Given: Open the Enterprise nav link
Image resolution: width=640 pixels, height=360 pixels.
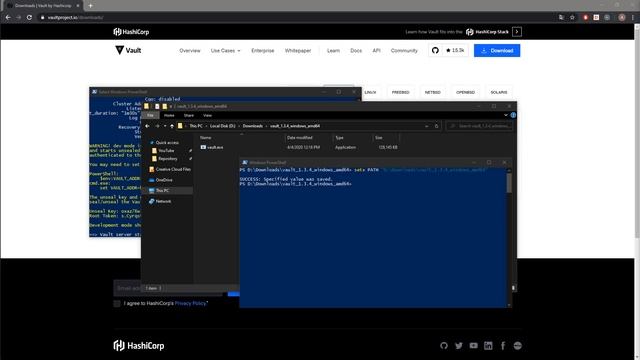Looking at the screenshot, I should click(x=262, y=51).
